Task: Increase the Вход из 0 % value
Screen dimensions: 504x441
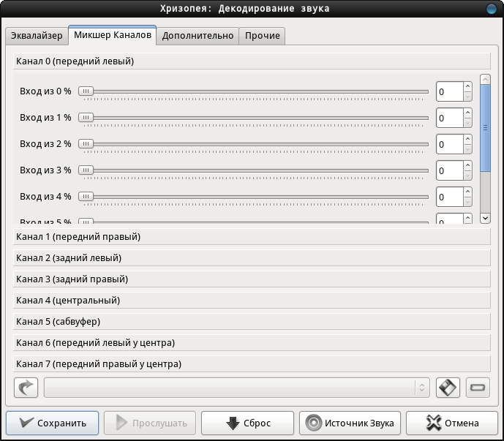Action: 467,86
